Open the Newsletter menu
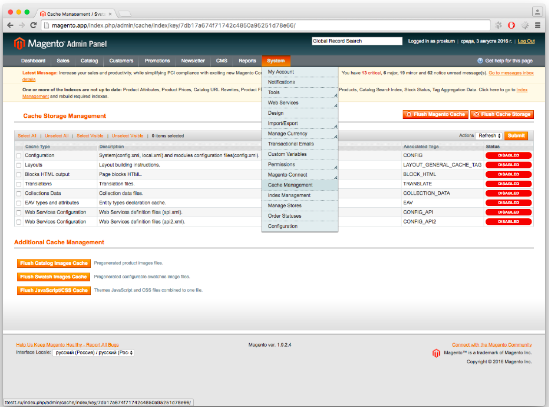549x407 pixels. (x=193, y=61)
